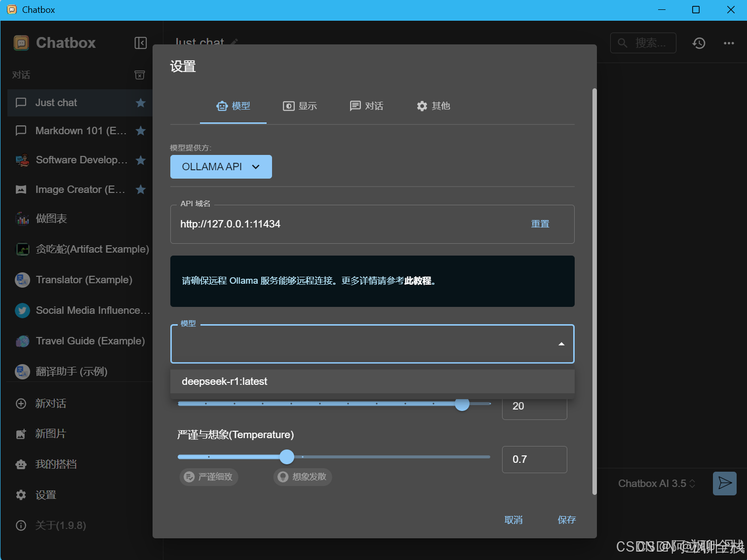Click the chat bubble icon of Markdown 101
This screenshot has height=560, width=747.
coord(21,131)
